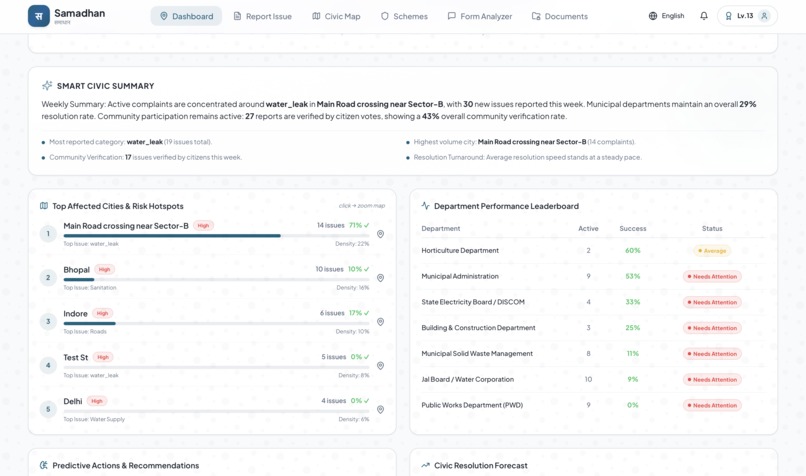
Task: Click 'Density: 22%' text
Action: (x=352, y=244)
